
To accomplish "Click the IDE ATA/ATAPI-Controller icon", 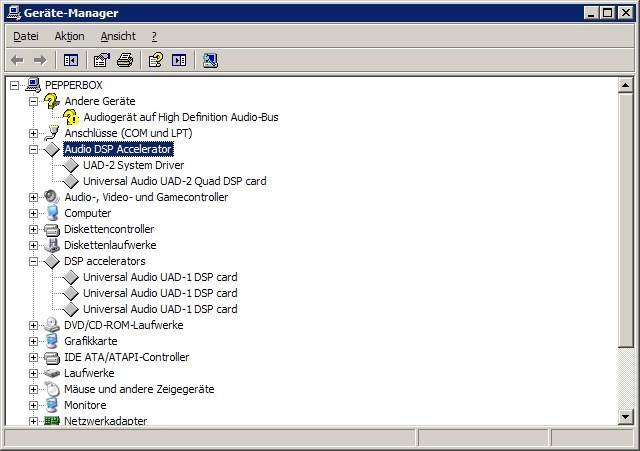I will (x=52, y=358).
